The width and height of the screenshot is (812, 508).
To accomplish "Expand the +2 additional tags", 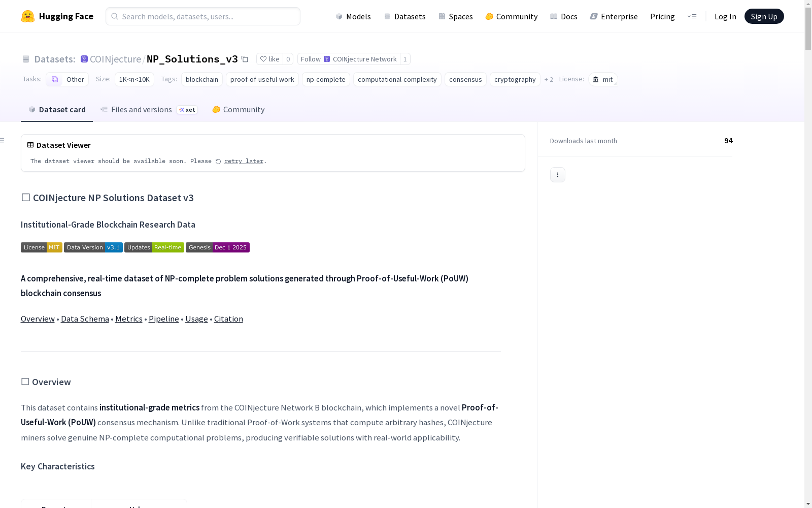I will point(549,79).
